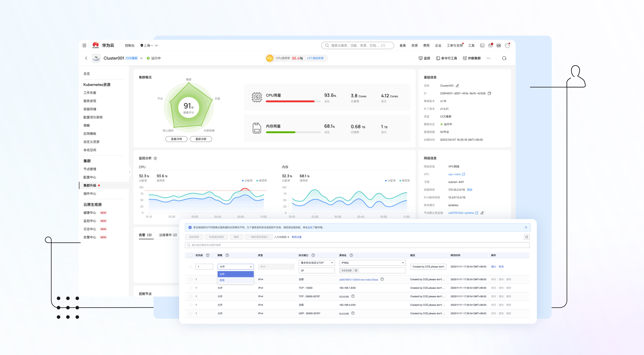Expand the 基本协议/自定义TCP protocol dropdown
The height and width of the screenshot is (355, 644).
pos(316,263)
